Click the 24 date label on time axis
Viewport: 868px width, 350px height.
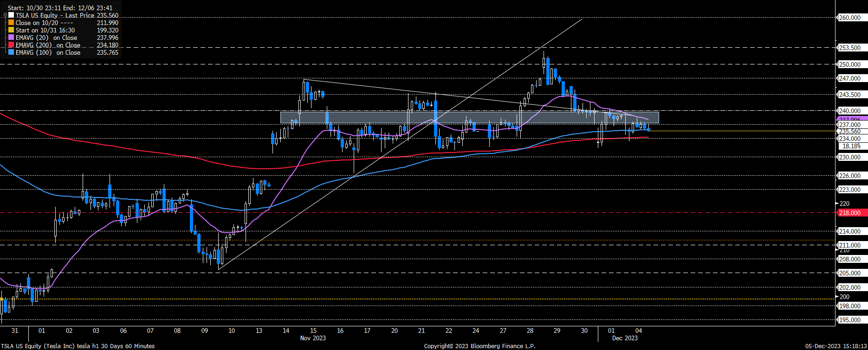click(x=476, y=331)
